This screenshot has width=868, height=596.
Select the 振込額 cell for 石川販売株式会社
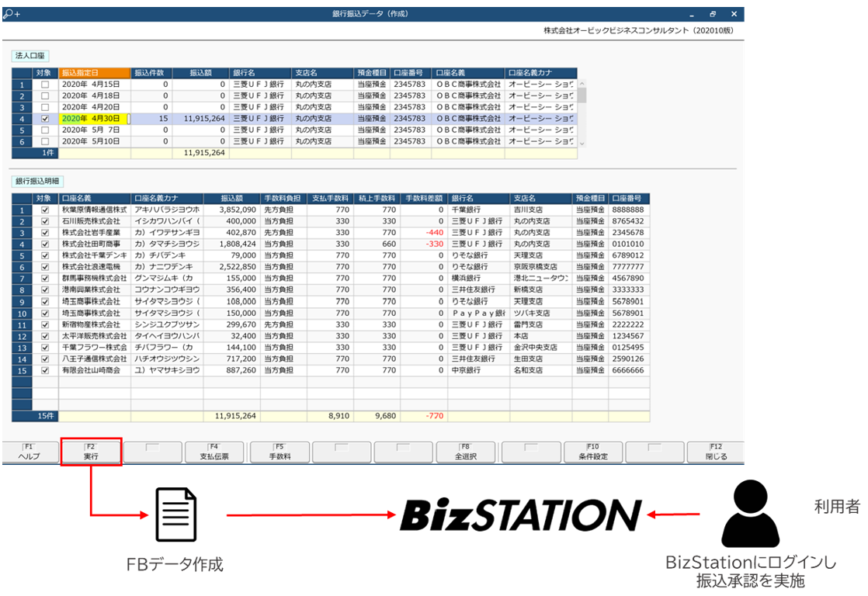tap(232, 221)
